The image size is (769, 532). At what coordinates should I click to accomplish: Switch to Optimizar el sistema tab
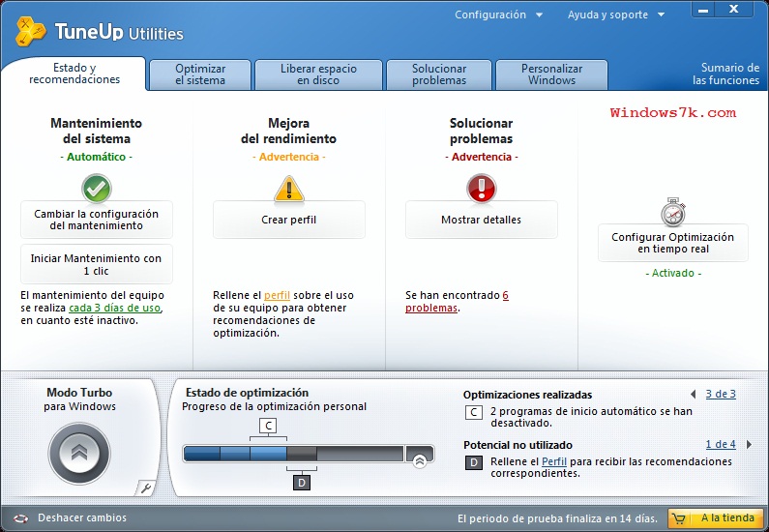200,74
